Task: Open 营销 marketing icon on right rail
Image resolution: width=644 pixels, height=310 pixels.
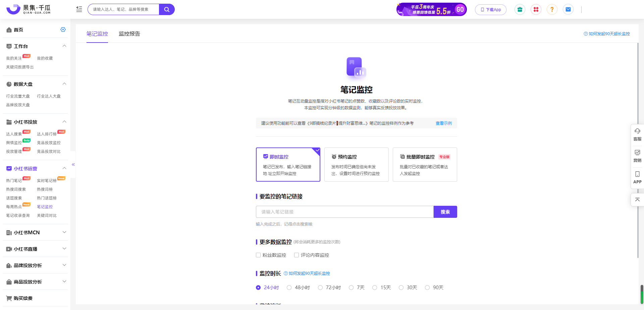Action: tap(637, 152)
